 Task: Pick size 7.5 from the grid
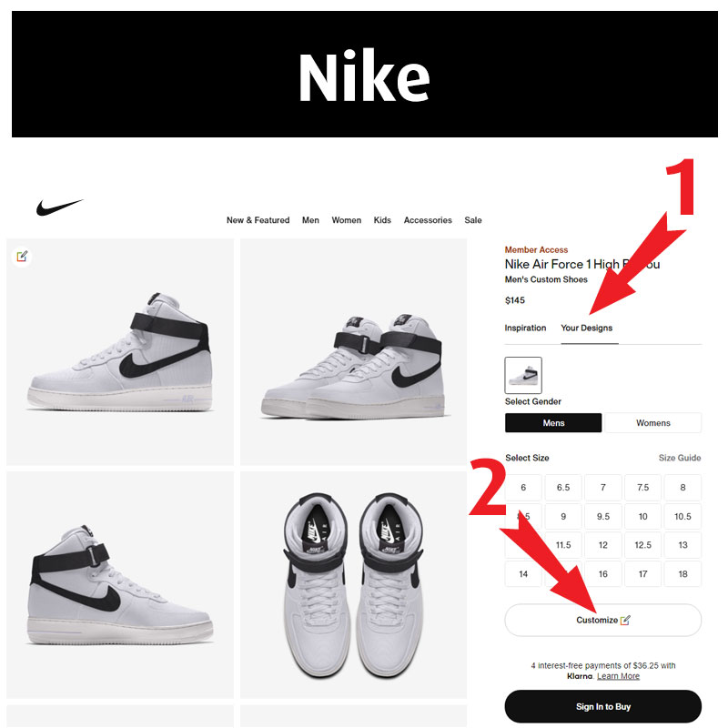pyautogui.click(x=642, y=488)
